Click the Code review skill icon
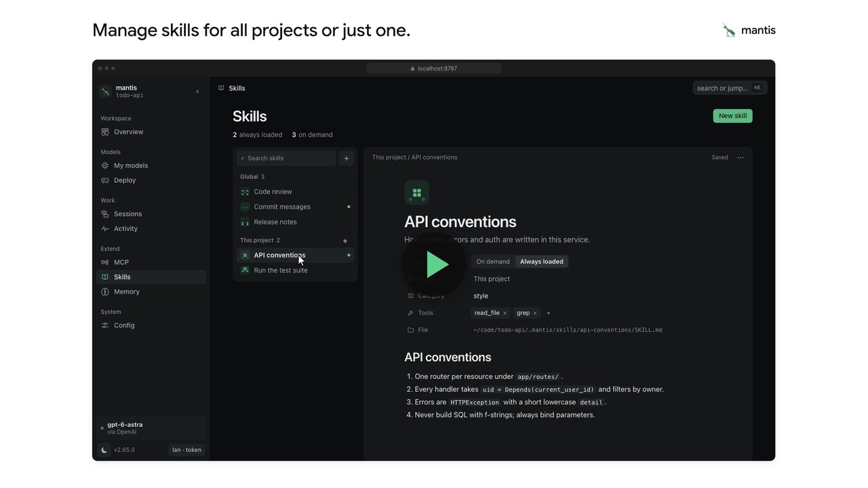 245,192
